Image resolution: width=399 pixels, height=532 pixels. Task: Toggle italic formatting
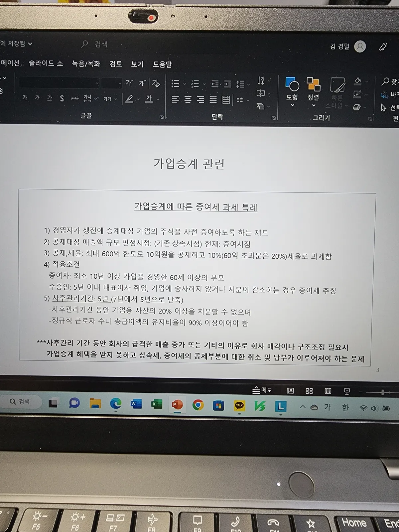pos(37,98)
